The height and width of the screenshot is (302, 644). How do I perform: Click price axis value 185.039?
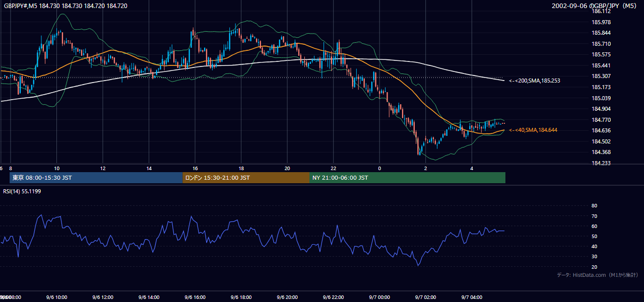click(x=601, y=98)
